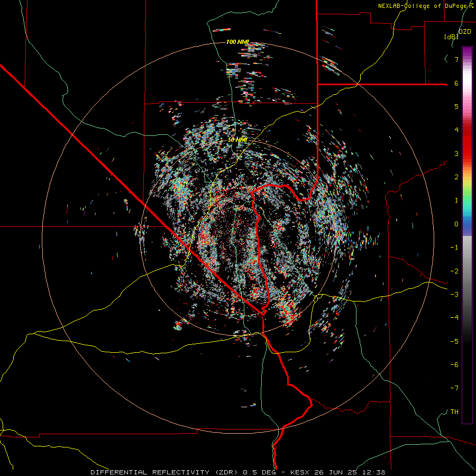Select the -6 value on the dB scale

pyautogui.click(x=454, y=365)
